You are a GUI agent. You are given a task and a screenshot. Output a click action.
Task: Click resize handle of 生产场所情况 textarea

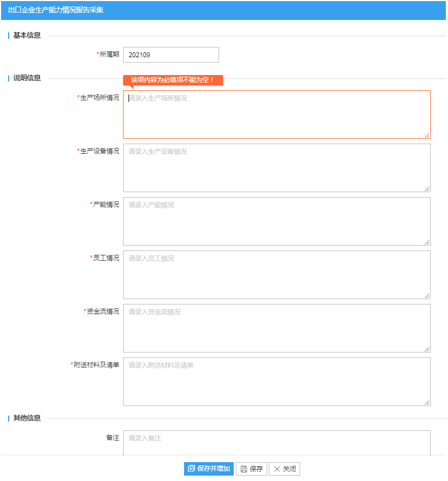click(x=427, y=136)
